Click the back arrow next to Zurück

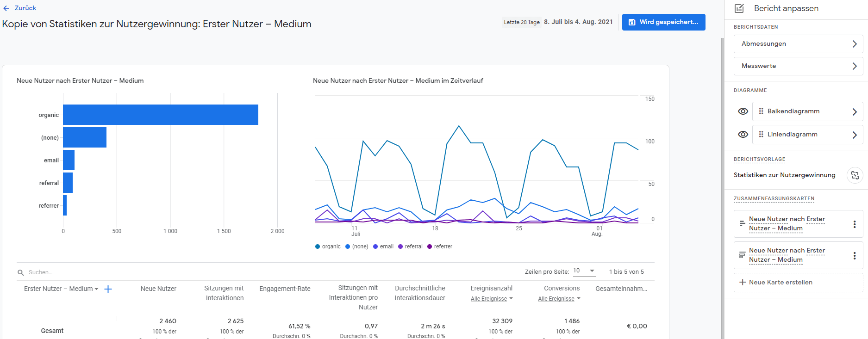tap(6, 8)
